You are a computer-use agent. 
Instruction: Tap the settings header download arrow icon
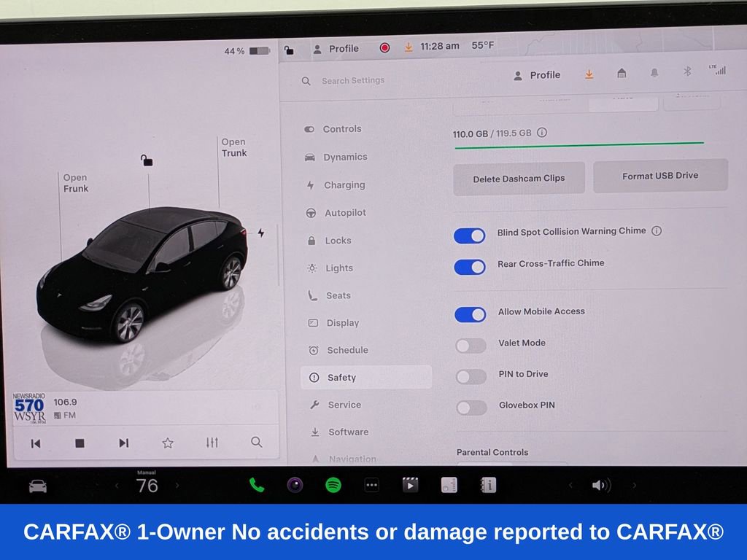click(589, 74)
